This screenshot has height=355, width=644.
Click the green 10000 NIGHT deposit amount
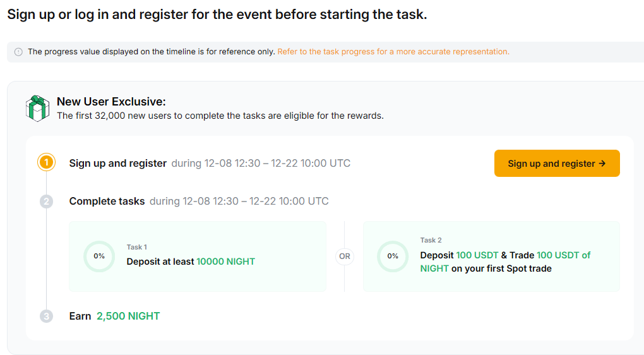225,262
